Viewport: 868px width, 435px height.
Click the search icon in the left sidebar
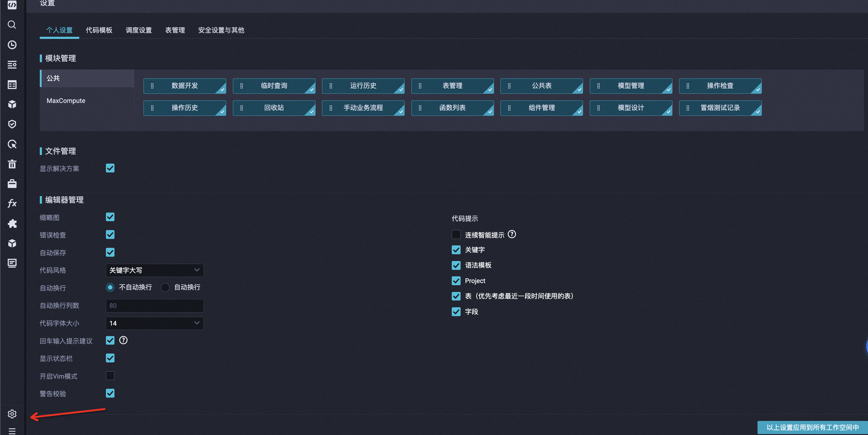[12, 25]
